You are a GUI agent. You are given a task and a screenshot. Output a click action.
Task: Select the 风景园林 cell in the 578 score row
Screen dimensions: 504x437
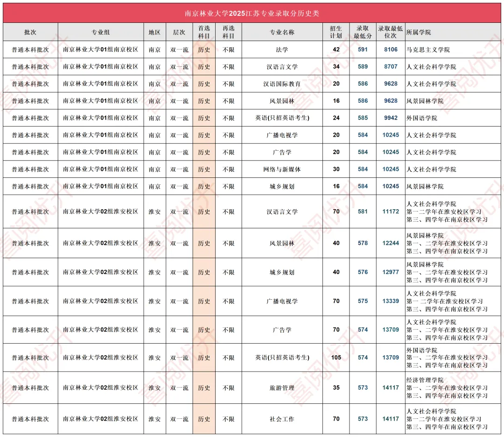(x=282, y=243)
